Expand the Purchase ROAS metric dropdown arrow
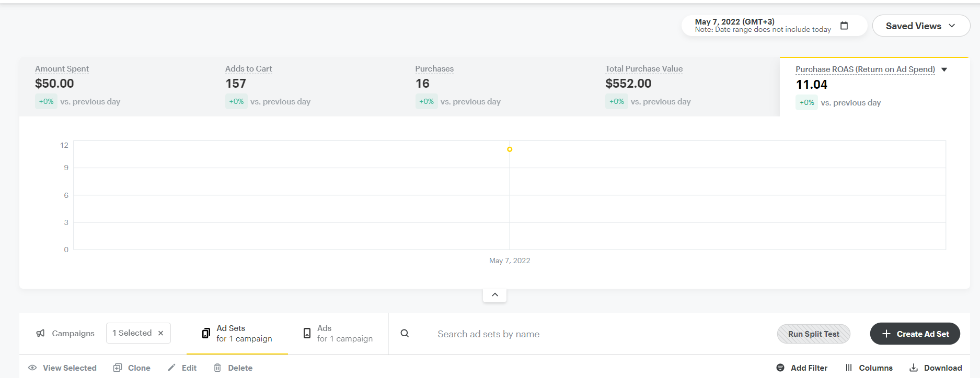The image size is (980, 378). (x=944, y=69)
